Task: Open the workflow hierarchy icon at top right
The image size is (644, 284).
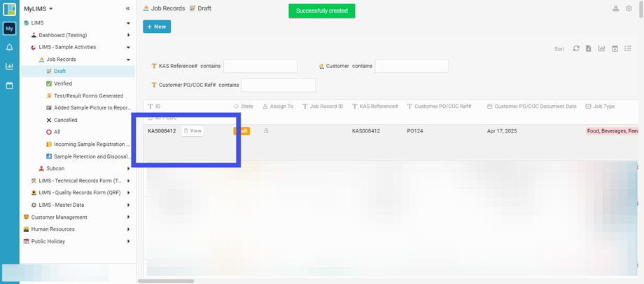Action: [x=616, y=8]
